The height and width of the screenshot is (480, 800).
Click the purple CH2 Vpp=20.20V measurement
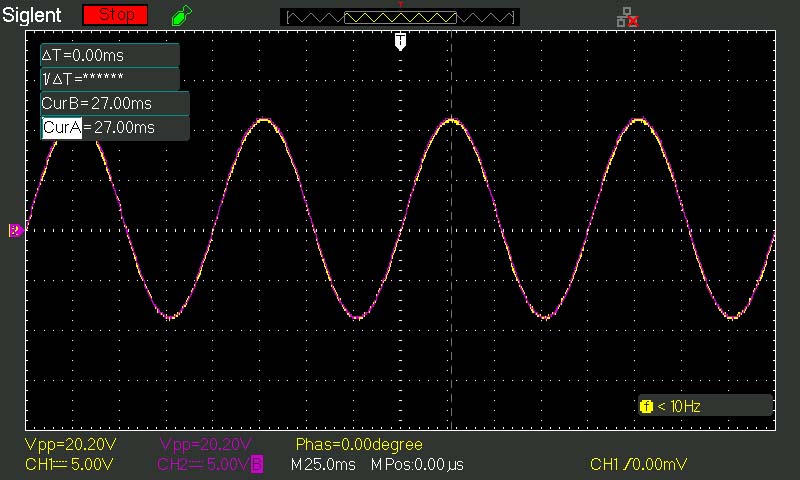point(206,445)
